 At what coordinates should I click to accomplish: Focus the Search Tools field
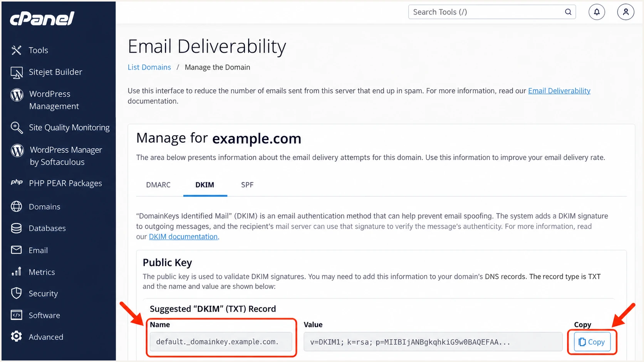pyautogui.click(x=492, y=12)
